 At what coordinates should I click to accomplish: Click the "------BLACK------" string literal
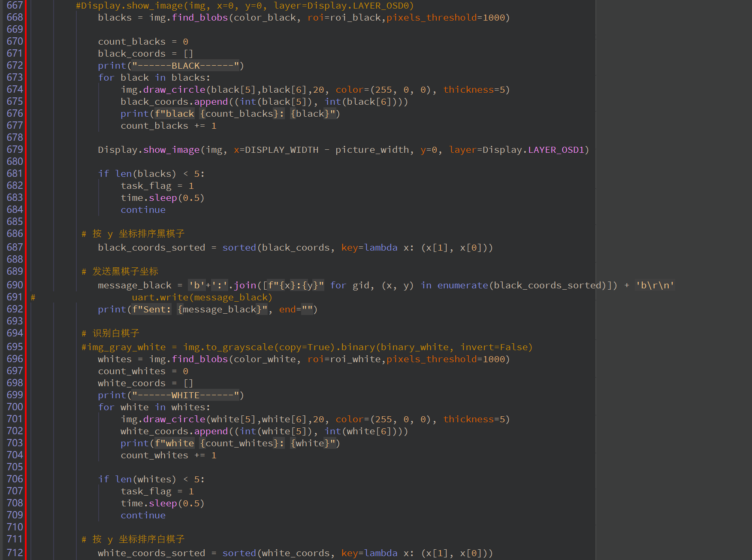coord(185,66)
